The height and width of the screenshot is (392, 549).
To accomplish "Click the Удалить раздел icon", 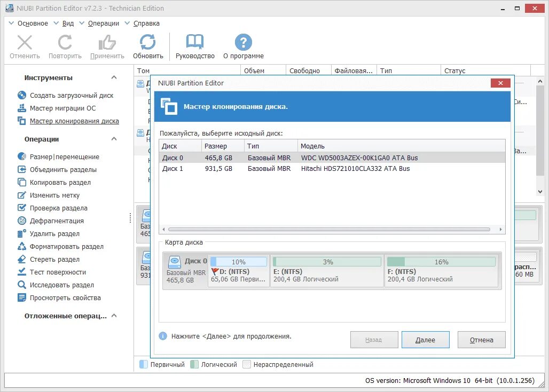I will pyautogui.click(x=22, y=233).
